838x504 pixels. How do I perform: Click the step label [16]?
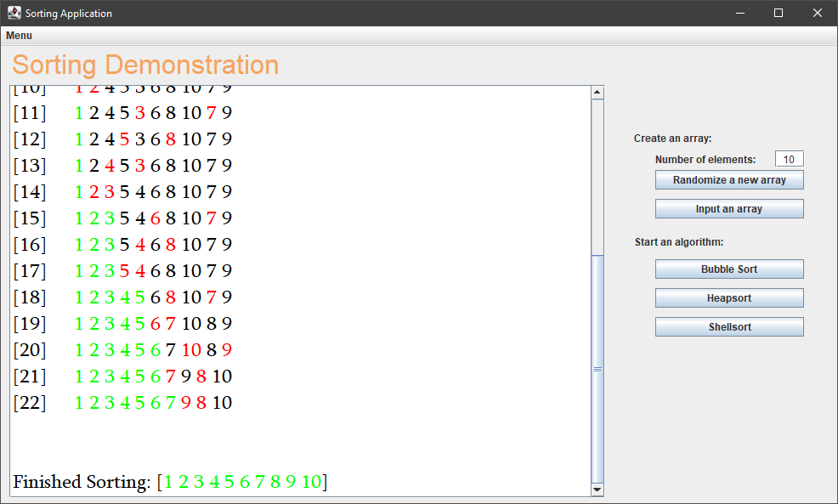[x=30, y=245]
